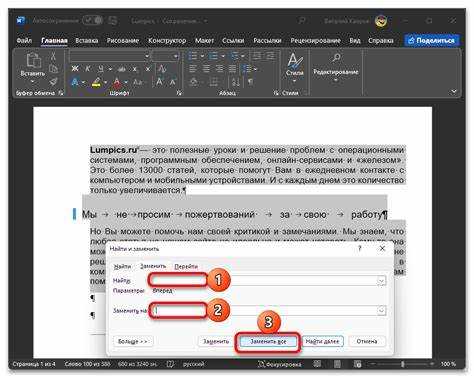Align text right icon

coord(219,69)
